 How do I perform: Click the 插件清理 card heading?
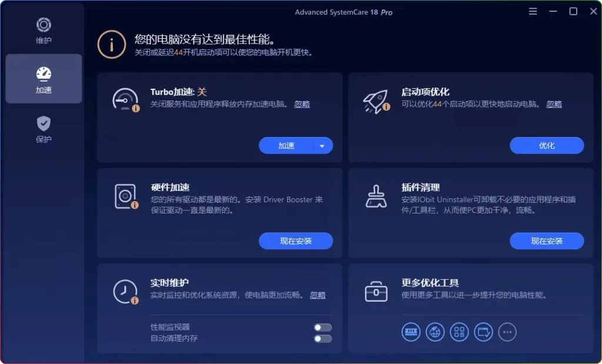tap(420, 188)
